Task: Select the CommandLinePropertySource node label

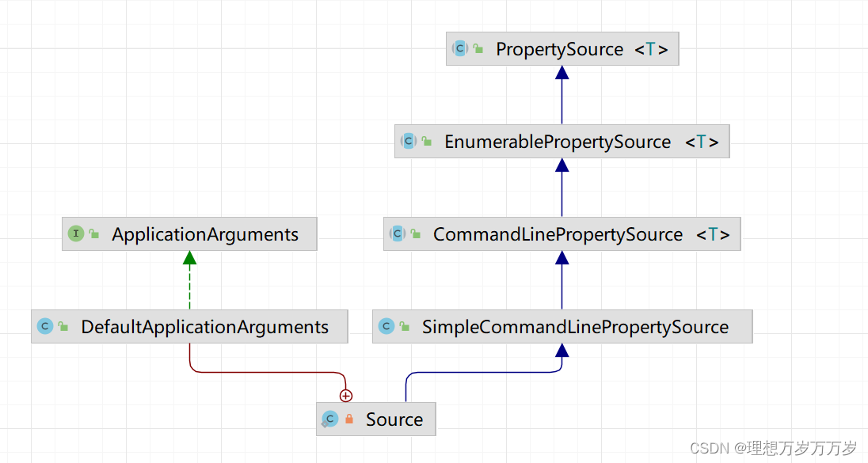Action: point(558,235)
